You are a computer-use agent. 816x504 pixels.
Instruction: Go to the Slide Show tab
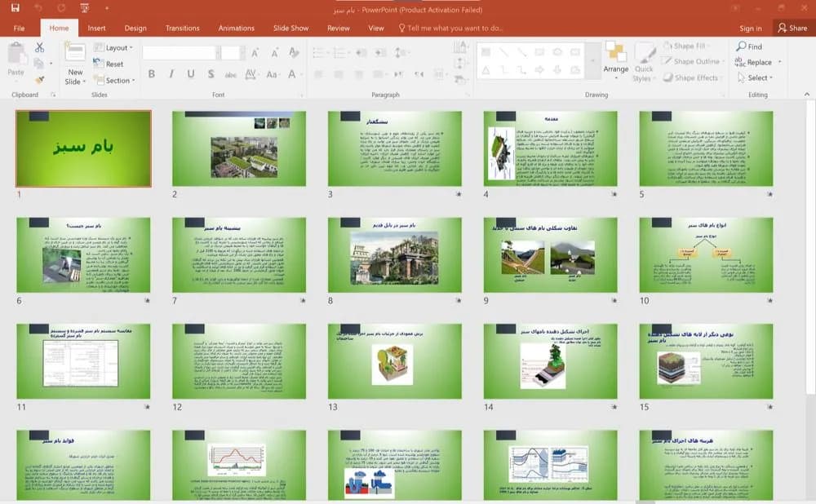pyautogui.click(x=291, y=28)
